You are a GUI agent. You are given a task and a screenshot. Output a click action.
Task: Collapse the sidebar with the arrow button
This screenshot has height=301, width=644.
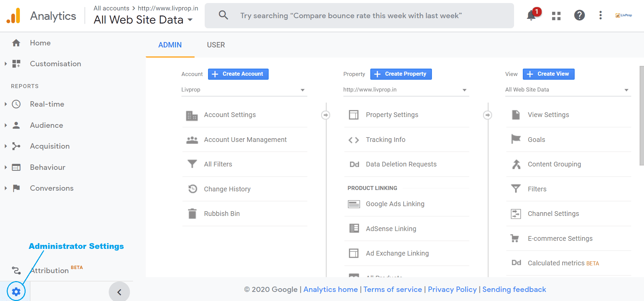pos(119,292)
